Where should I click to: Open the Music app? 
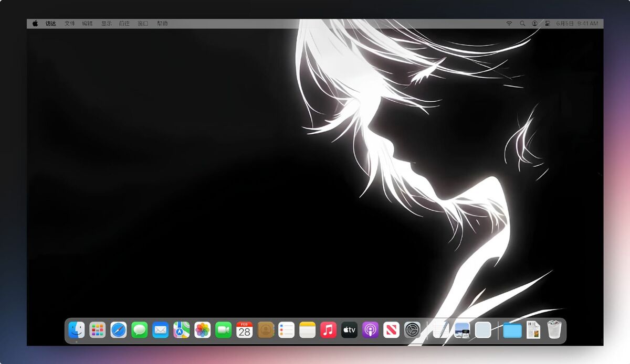click(x=329, y=330)
